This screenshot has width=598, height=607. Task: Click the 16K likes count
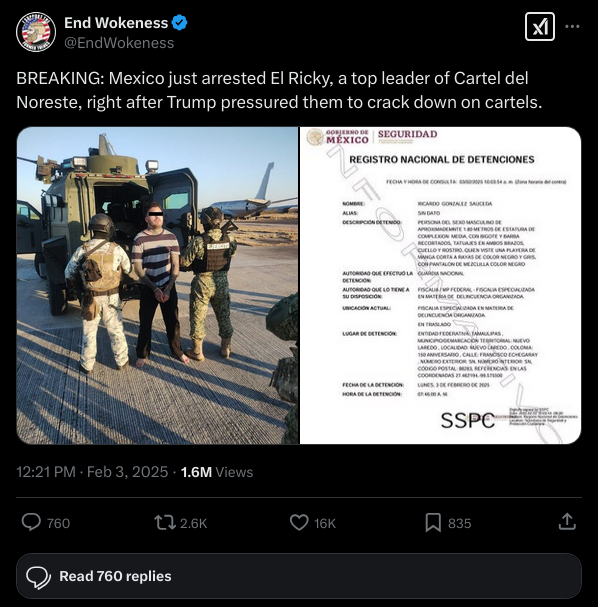click(x=325, y=523)
